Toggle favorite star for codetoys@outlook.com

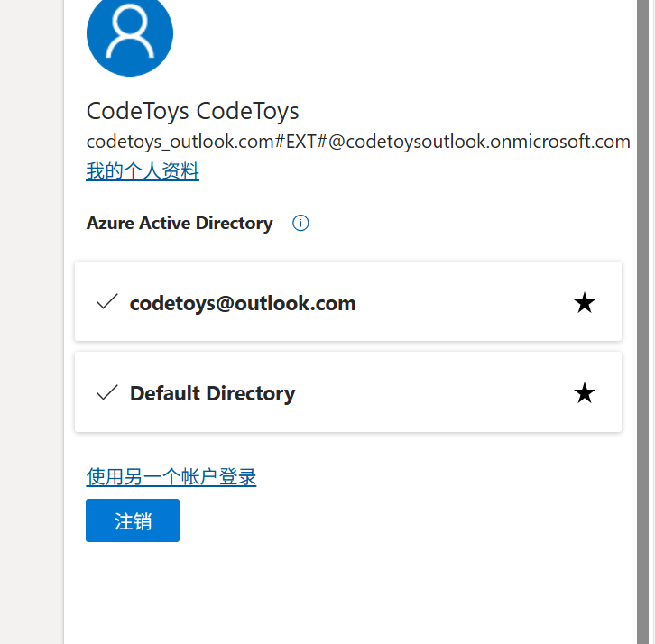[x=584, y=303]
